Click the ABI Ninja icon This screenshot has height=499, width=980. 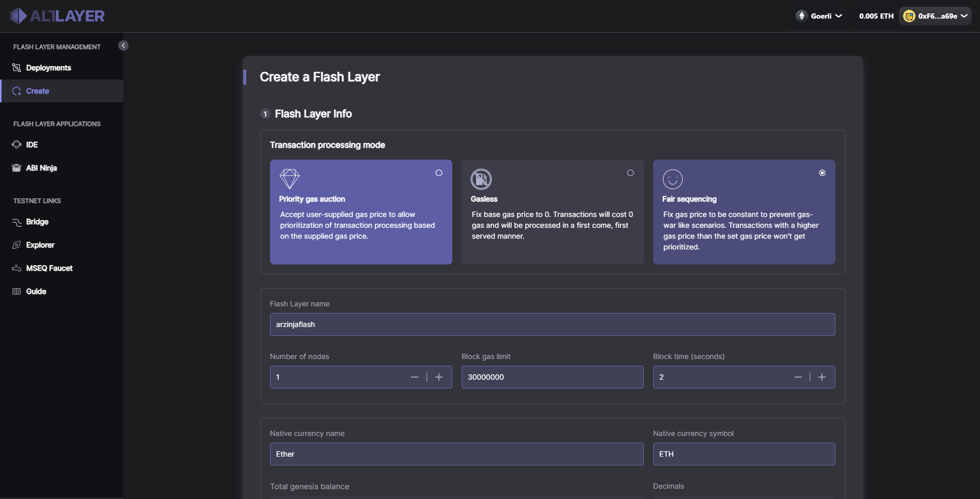(17, 168)
